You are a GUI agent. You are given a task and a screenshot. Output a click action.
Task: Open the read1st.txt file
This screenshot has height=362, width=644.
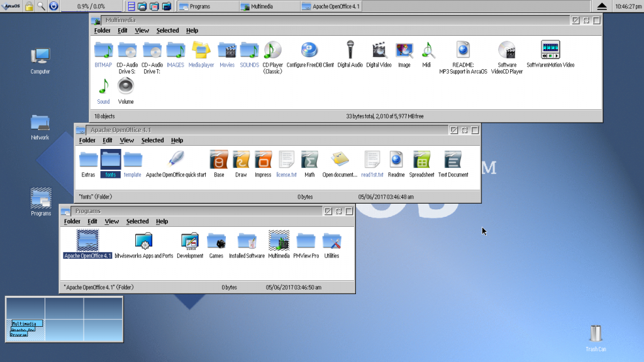coord(372,160)
